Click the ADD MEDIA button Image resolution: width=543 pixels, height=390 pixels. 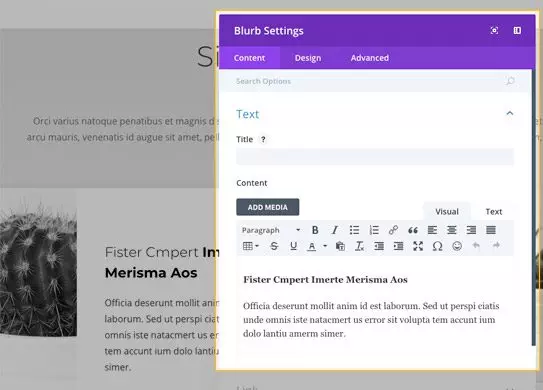[x=268, y=207]
